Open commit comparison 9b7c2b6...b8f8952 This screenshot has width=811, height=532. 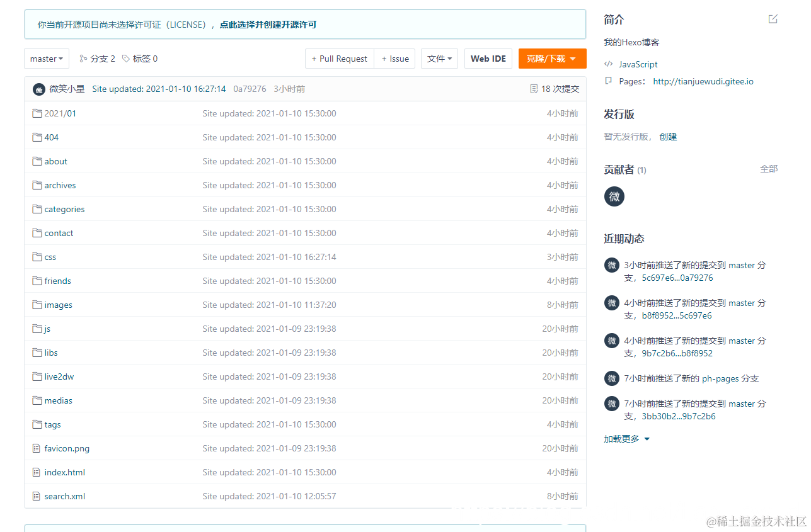[x=677, y=353]
